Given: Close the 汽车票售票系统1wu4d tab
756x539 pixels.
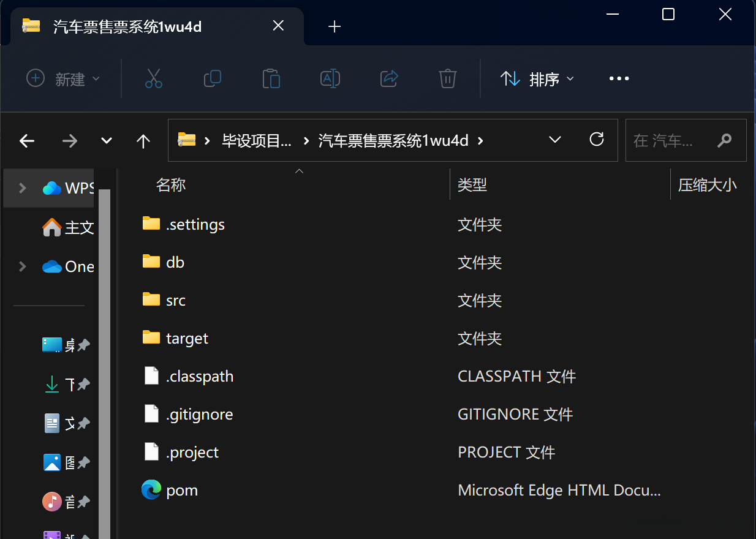Looking at the screenshot, I should click(x=278, y=26).
